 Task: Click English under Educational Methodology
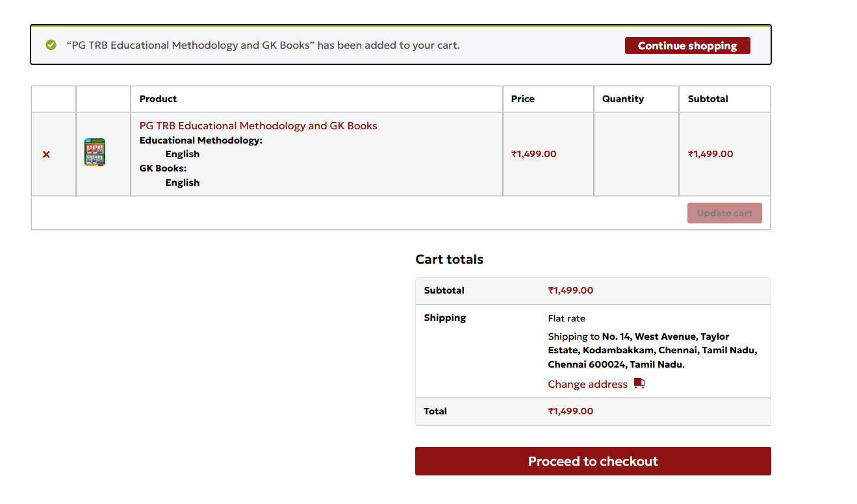tap(183, 155)
